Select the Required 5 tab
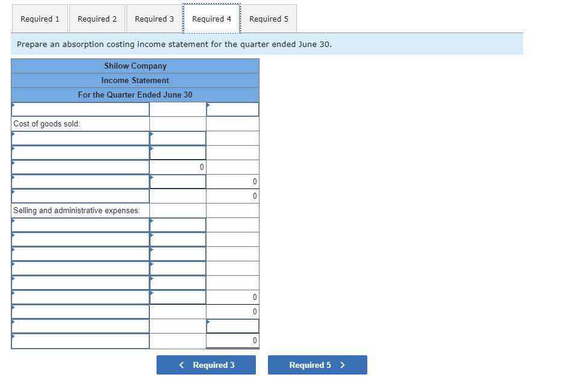The image size is (569, 392). [269, 18]
